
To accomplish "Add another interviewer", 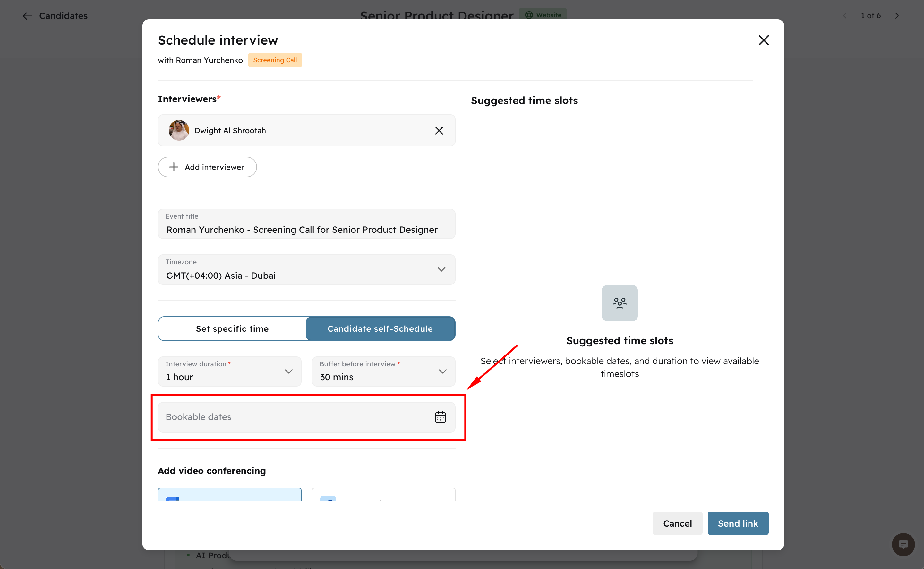I will (x=207, y=167).
